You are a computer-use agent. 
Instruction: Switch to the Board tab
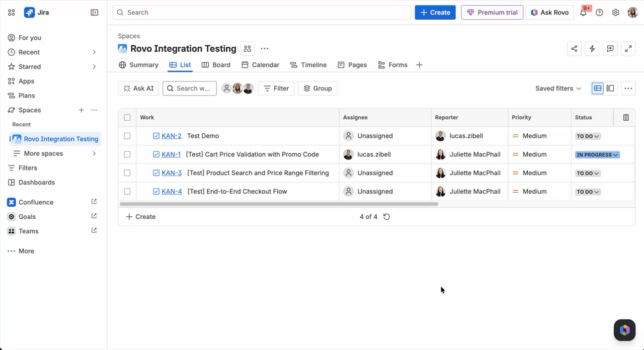pyautogui.click(x=216, y=65)
